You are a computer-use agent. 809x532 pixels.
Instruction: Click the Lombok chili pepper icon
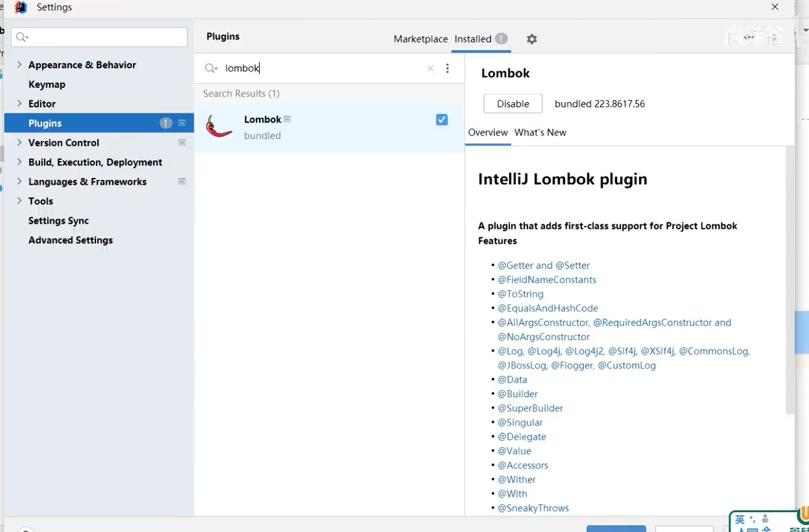(219, 127)
